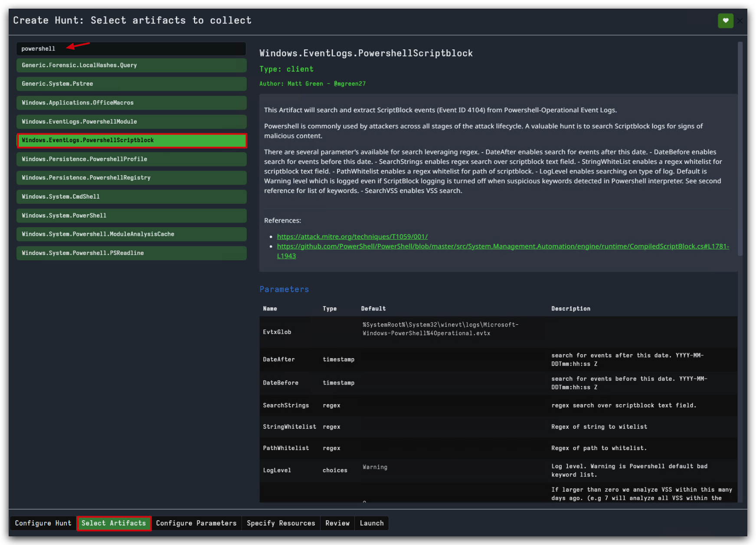This screenshot has height=545, width=756.
Task: Go to Select Artifacts step
Action: [x=114, y=523]
